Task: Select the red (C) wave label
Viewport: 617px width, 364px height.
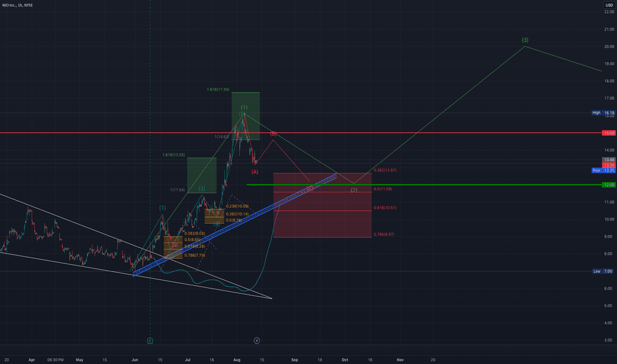Action: (x=310, y=189)
